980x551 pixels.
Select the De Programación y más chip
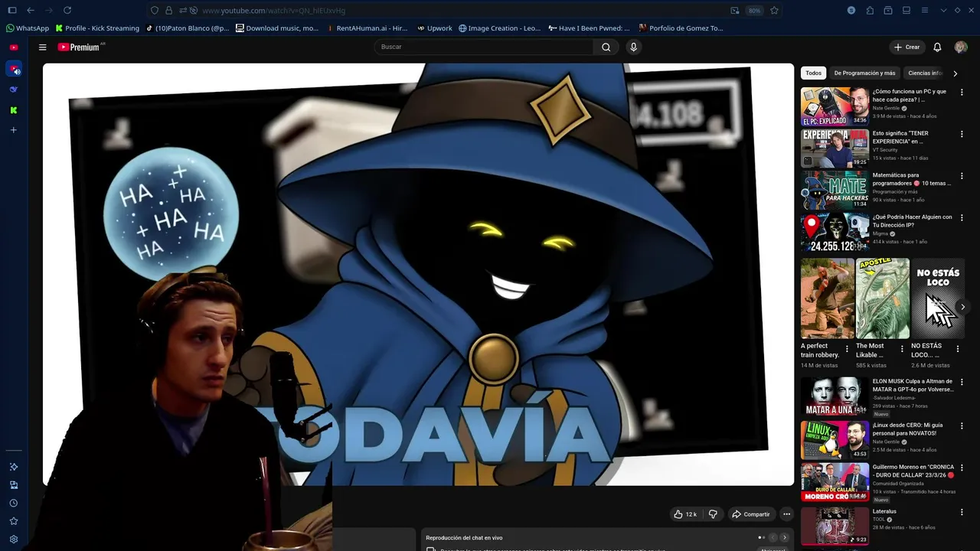click(864, 73)
